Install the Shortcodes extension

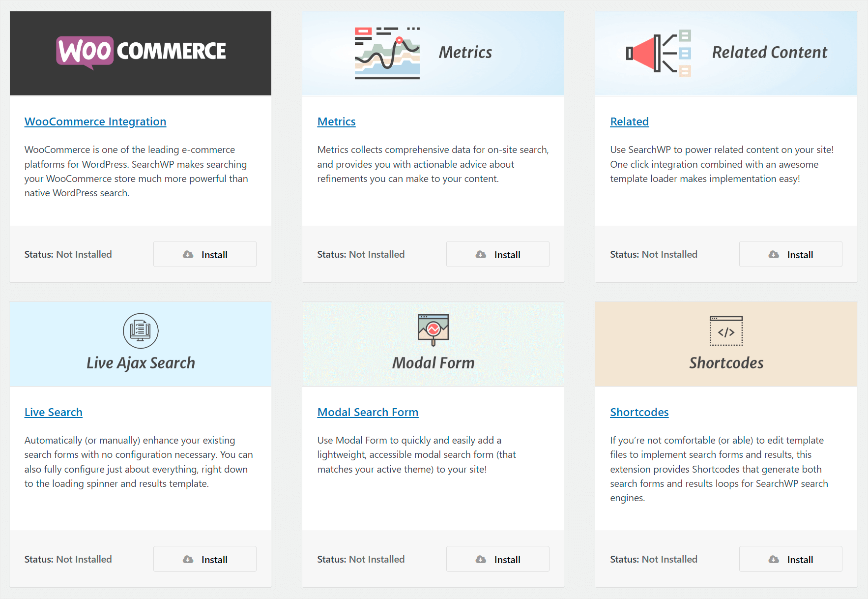pos(791,559)
